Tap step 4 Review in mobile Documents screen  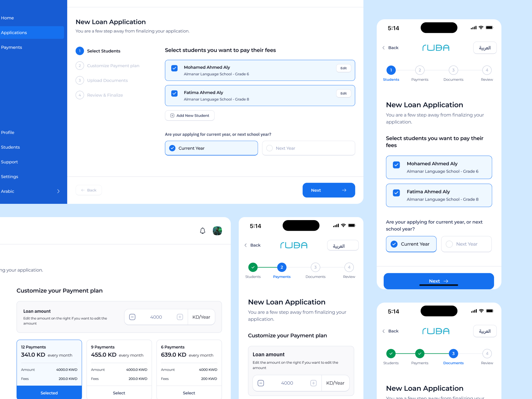(487, 357)
